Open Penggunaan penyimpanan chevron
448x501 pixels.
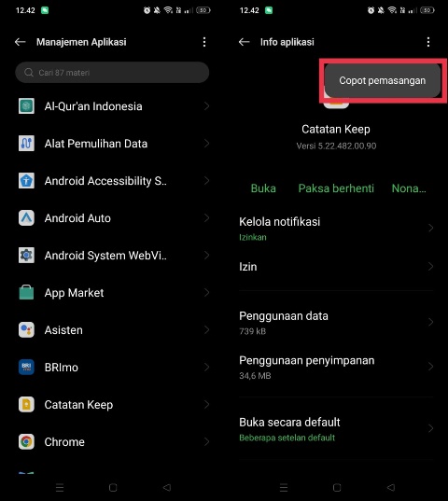point(430,367)
